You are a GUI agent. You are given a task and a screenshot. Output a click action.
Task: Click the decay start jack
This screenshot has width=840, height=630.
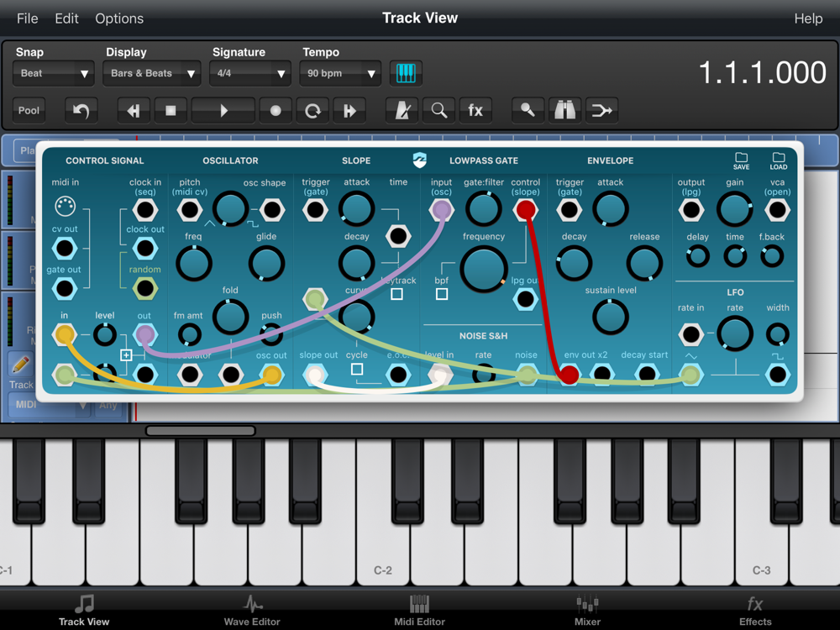647,375
